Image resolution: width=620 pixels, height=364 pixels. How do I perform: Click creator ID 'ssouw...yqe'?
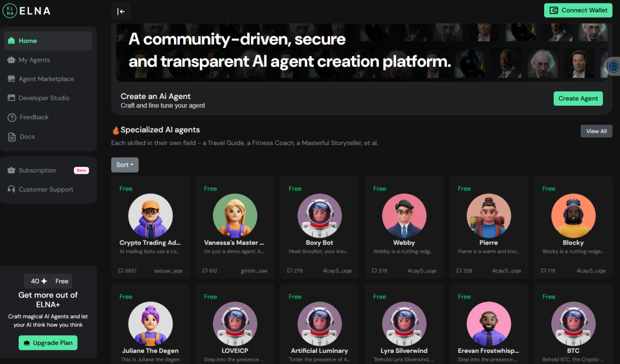[168, 271]
